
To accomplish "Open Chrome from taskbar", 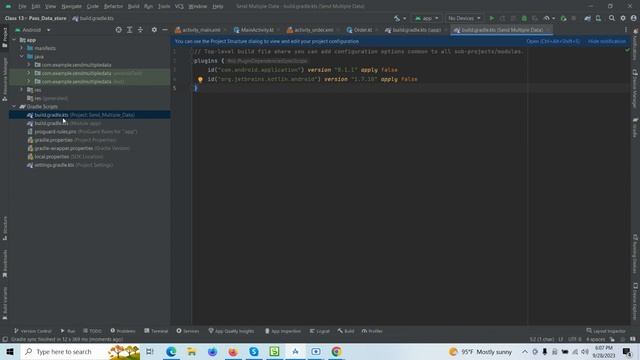I will click(x=336, y=351).
